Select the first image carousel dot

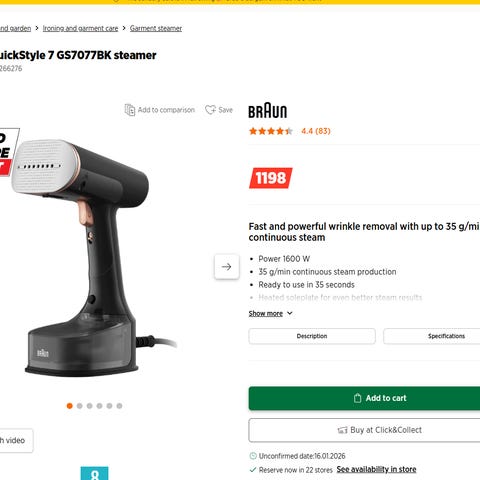(x=70, y=406)
